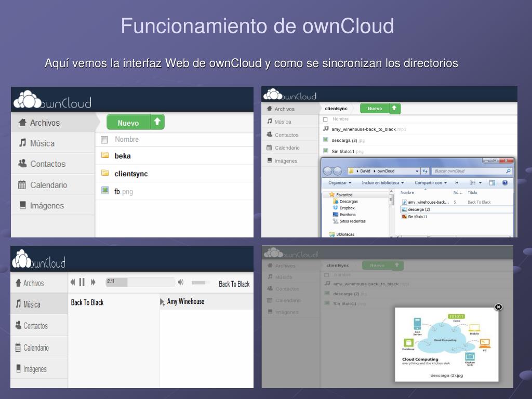532x399 pixels.
Task: Select Música in music player screenshot sidebar
Action: [x=39, y=304]
